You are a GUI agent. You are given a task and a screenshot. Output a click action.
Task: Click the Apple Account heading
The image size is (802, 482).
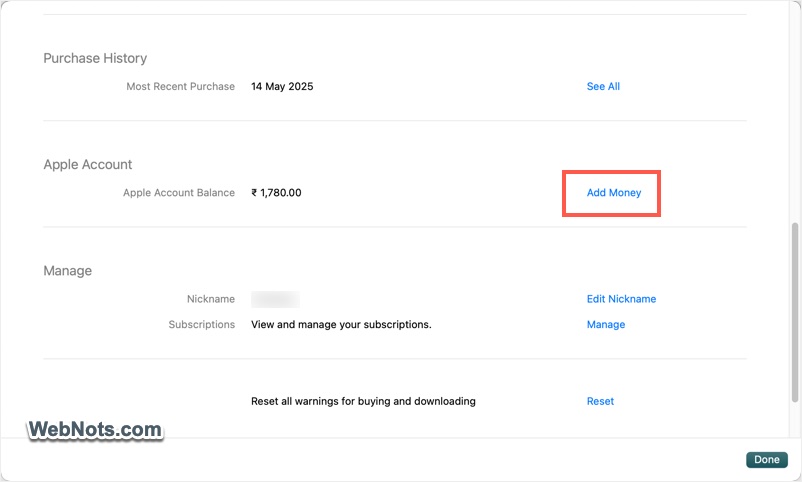pos(87,164)
